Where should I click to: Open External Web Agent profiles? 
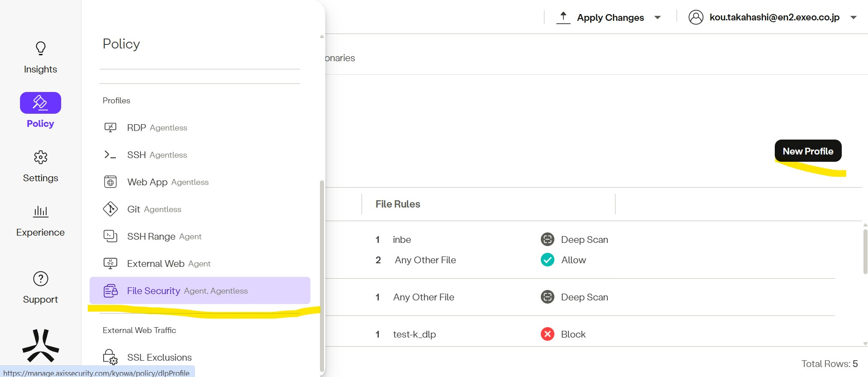(x=168, y=264)
